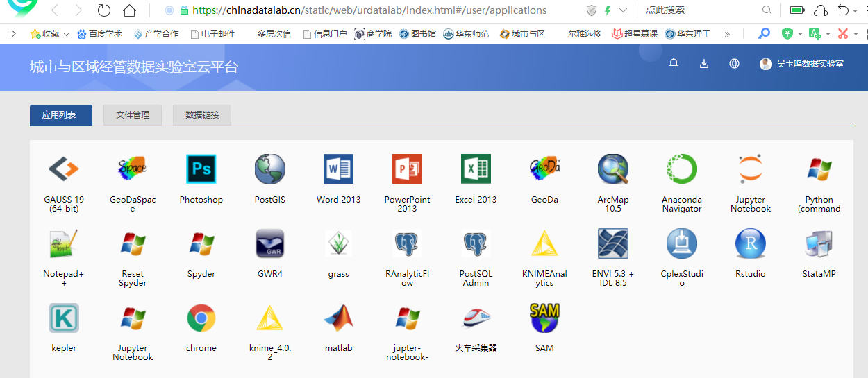Screen dimensions: 868x378
Task: Open the 图书馆 bookmark
Action: [x=418, y=33]
